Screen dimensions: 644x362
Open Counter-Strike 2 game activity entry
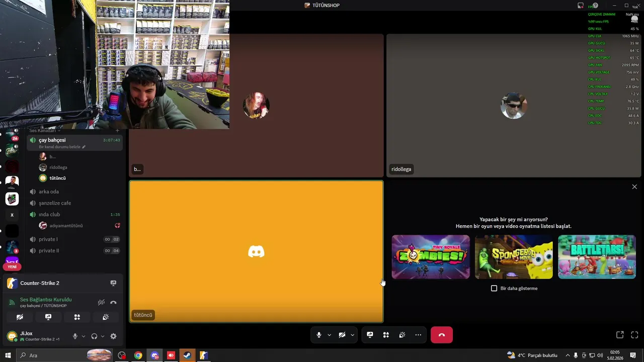tap(40, 283)
